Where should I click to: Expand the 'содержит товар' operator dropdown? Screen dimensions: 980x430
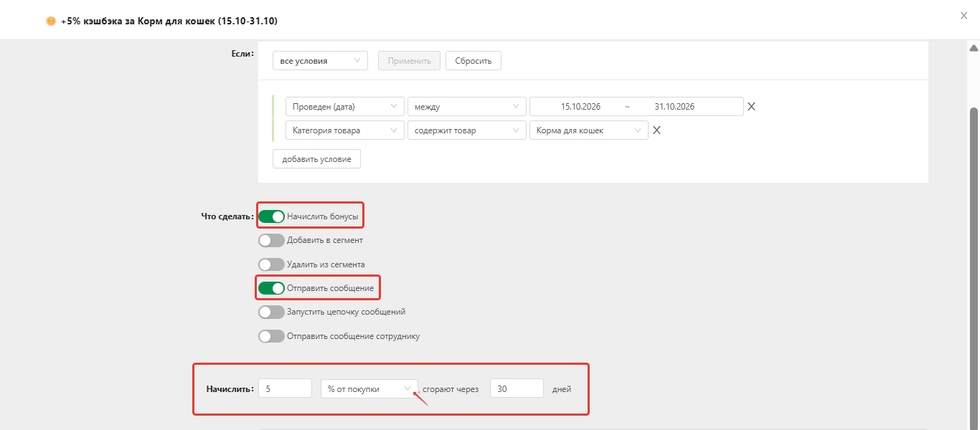(x=466, y=130)
